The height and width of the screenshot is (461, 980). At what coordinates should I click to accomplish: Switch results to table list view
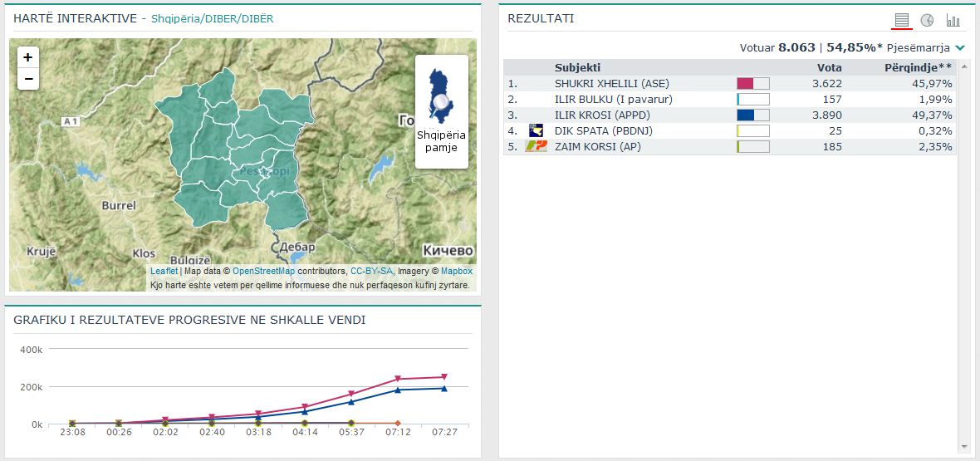pos(902,20)
